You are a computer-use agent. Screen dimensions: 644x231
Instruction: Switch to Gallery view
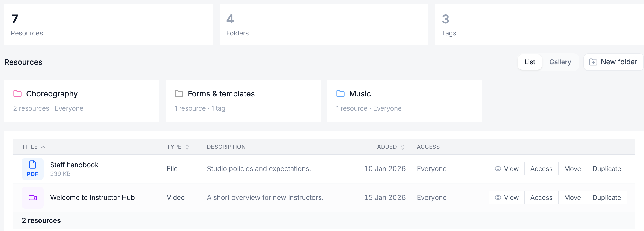point(560,62)
